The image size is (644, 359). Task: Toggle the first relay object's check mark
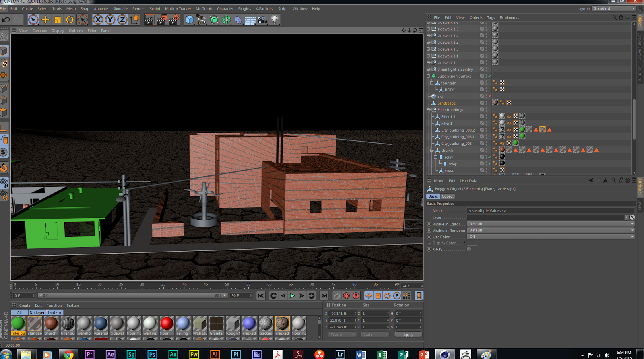pyautogui.click(x=490, y=157)
